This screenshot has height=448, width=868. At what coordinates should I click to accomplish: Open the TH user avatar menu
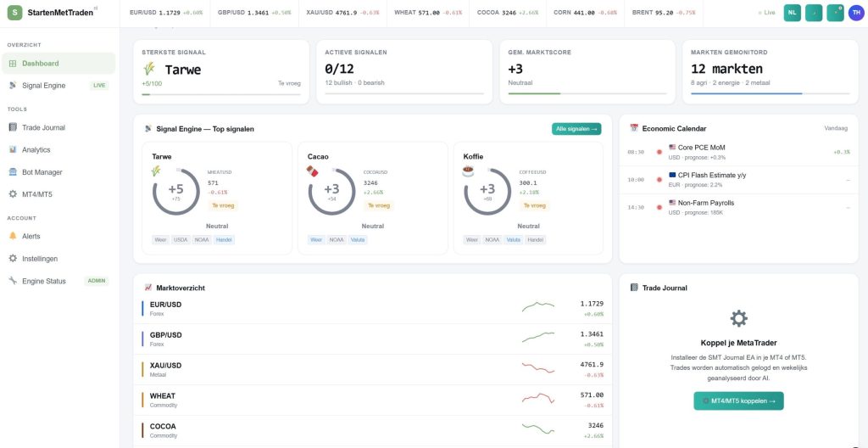click(x=856, y=13)
